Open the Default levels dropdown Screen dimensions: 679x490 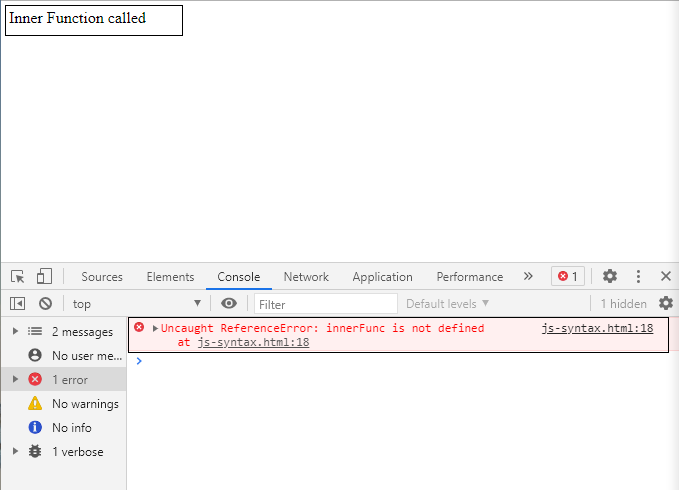[447, 304]
